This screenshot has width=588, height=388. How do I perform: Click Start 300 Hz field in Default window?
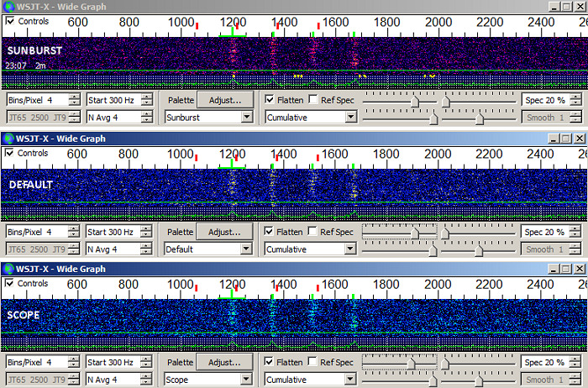[113, 232]
